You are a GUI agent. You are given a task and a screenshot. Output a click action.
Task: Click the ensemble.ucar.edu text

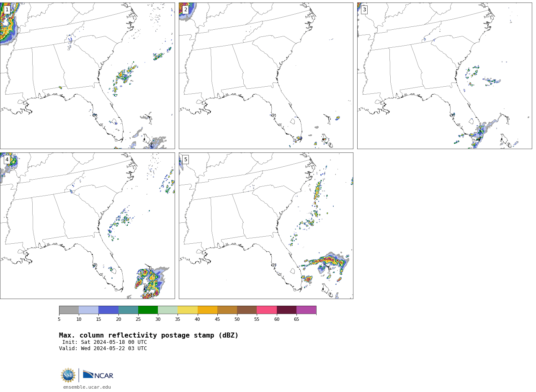87,387
